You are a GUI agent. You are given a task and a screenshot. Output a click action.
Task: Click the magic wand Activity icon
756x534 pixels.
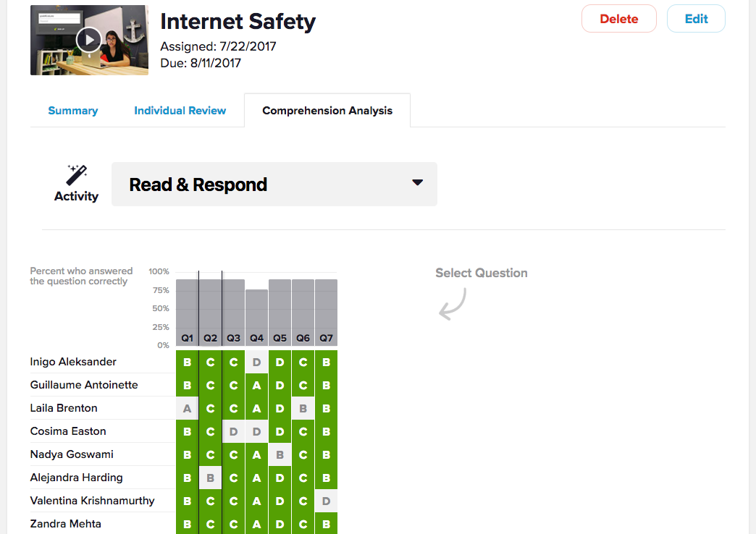[x=76, y=176]
